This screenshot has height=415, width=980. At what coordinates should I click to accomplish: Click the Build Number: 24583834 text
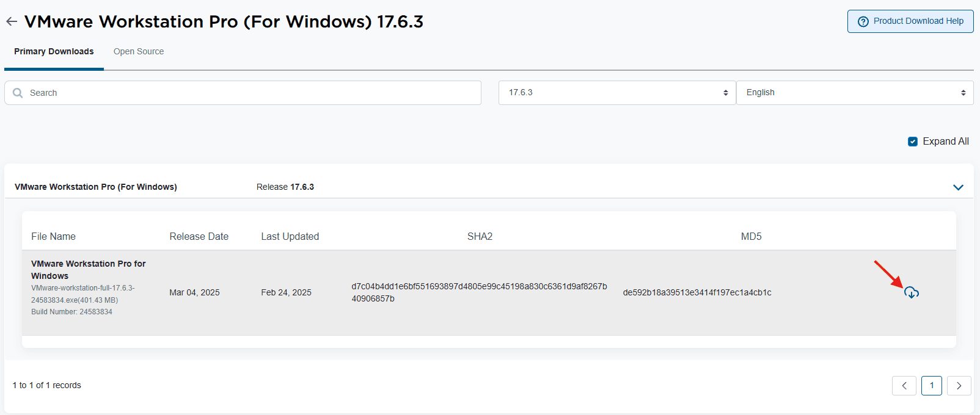tap(71, 312)
